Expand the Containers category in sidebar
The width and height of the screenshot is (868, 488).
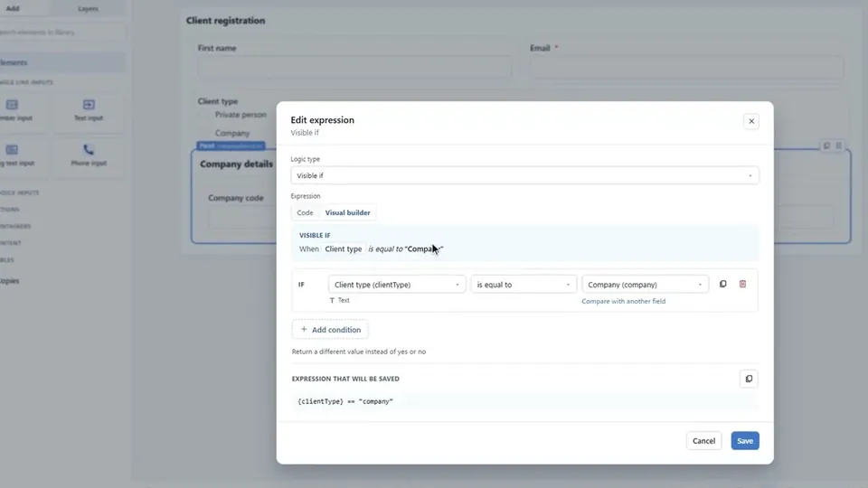click(x=15, y=226)
